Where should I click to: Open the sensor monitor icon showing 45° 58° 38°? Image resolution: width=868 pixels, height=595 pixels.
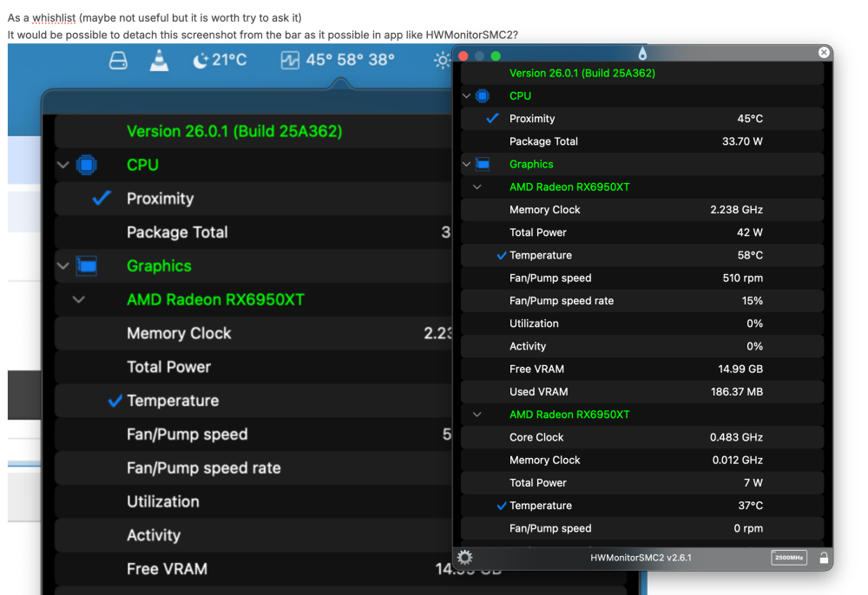click(x=337, y=60)
